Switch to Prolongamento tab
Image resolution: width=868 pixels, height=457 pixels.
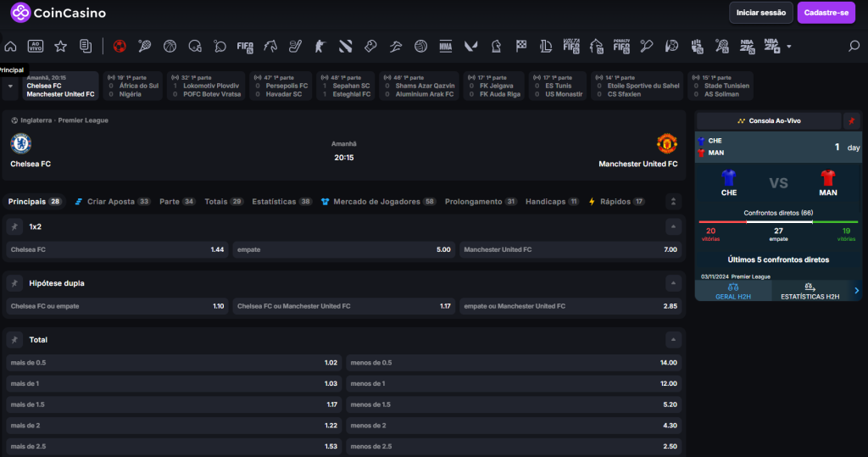click(481, 202)
